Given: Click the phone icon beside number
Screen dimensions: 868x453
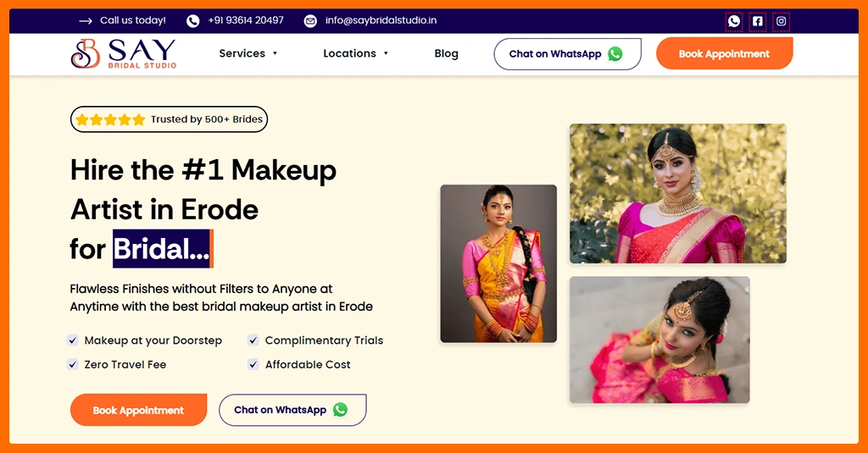Looking at the screenshot, I should 192,21.
